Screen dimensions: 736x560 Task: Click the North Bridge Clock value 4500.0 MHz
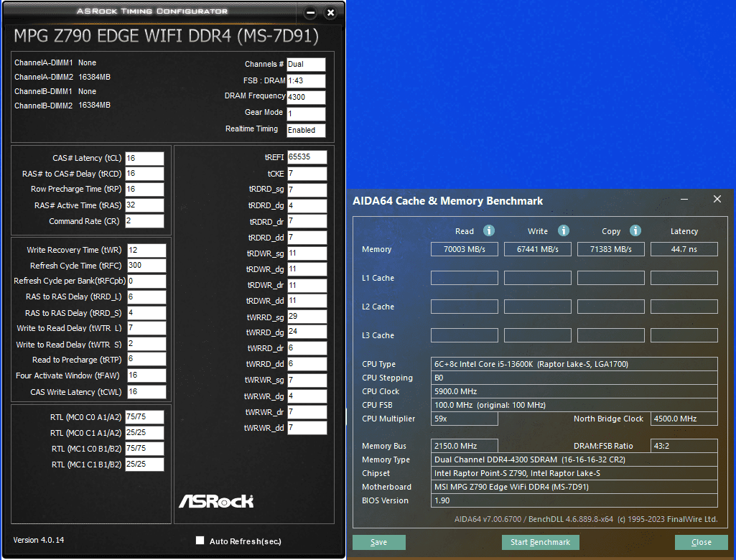[x=684, y=419]
